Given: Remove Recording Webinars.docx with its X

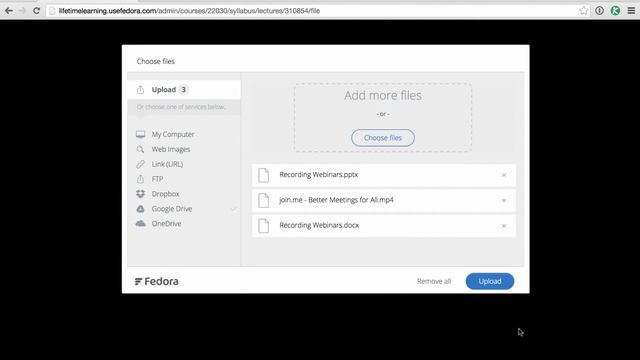Looking at the screenshot, I should [504, 226].
